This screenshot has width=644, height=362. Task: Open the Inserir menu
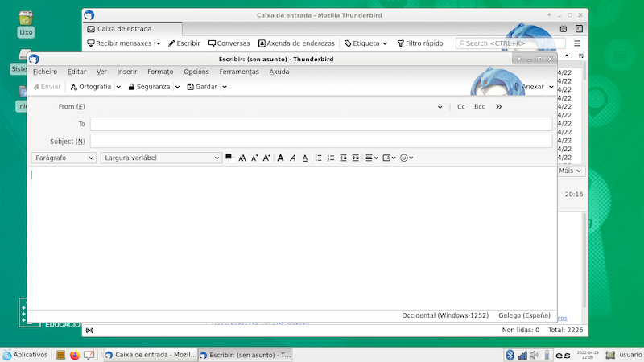127,72
